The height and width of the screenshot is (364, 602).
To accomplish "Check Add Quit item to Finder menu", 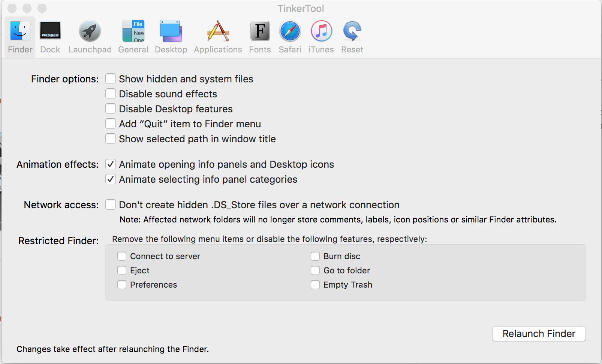I will pos(111,124).
